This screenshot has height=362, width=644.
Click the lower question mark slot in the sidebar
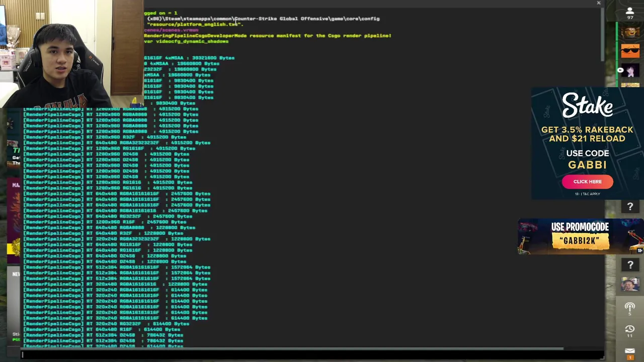click(630, 264)
